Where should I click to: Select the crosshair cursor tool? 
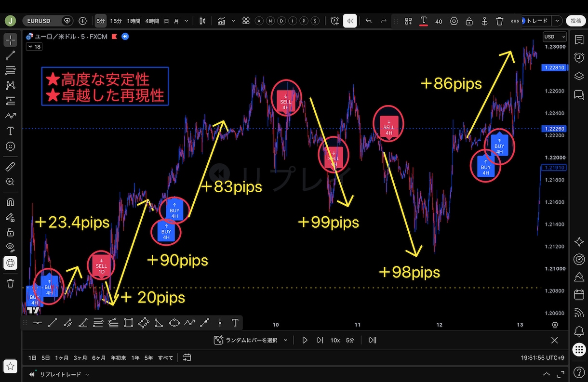pos(10,40)
